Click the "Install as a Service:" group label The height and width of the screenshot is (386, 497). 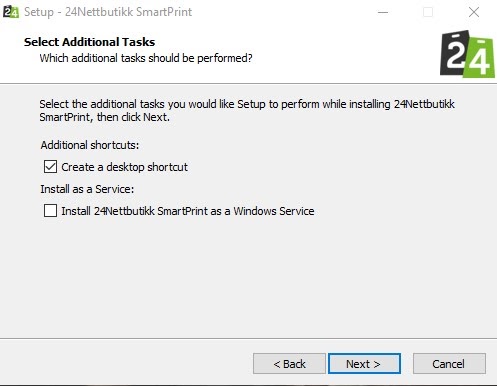coord(87,189)
